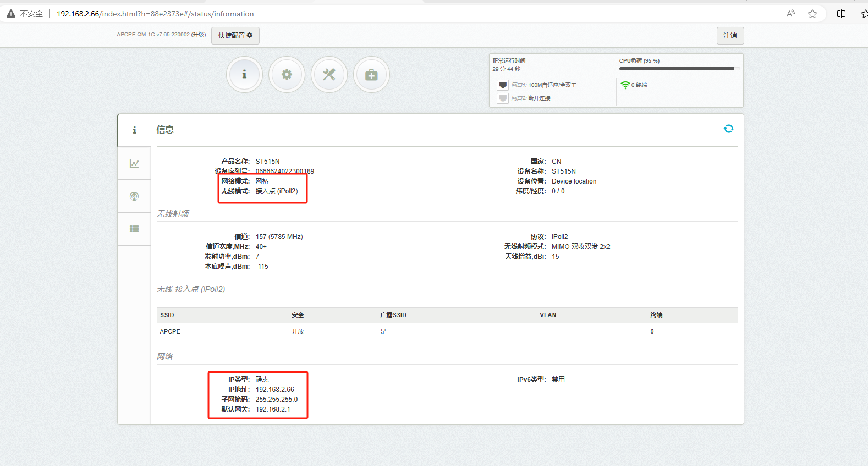Open the tools wrench circle icon
The width and height of the screenshot is (868, 466).
point(329,74)
